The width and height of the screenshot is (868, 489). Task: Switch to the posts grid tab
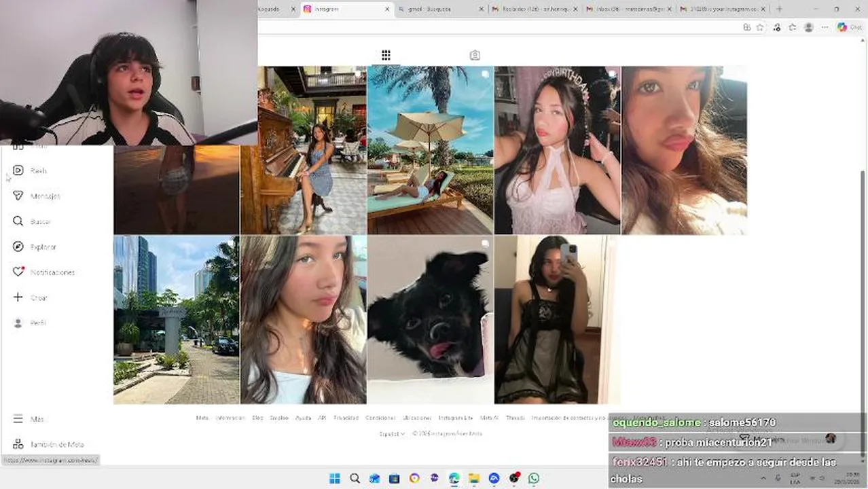[386, 55]
